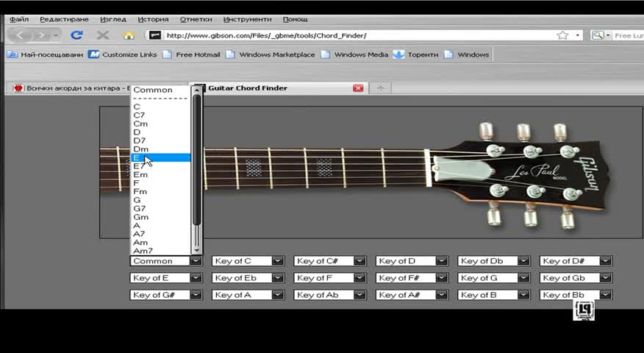
Task: Pick the Em chord from the list
Action: click(160, 174)
